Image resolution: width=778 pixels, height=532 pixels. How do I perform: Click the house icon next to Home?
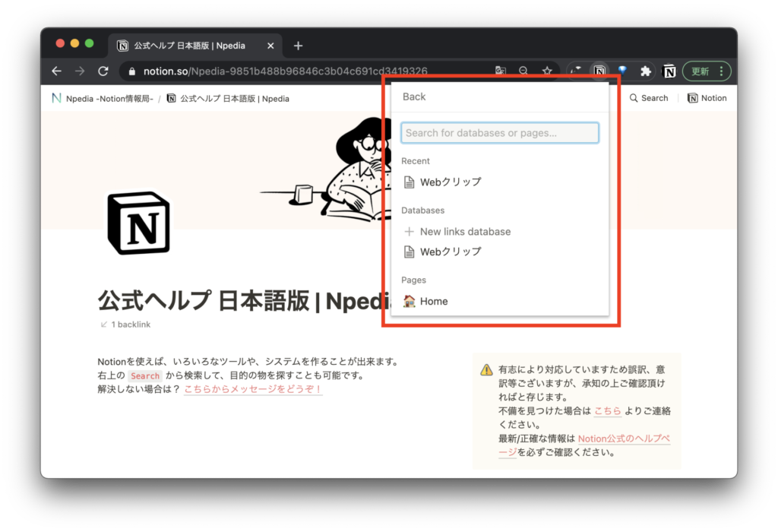(x=409, y=301)
